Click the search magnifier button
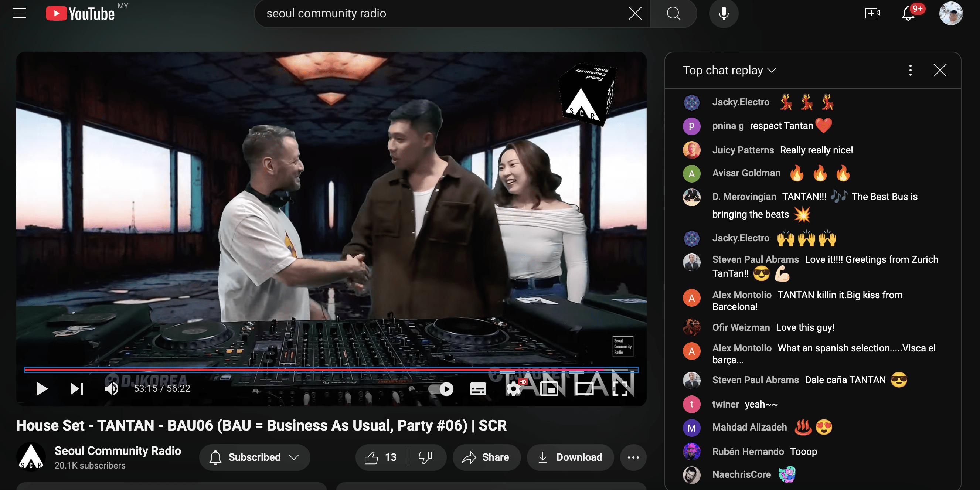The height and width of the screenshot is (490, 980). pyautogui.click(x=673, y=13)
